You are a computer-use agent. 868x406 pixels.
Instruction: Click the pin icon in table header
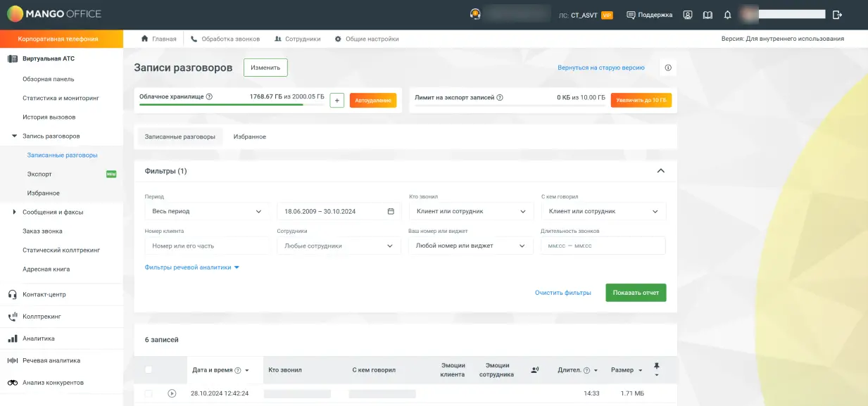point(657,367)
